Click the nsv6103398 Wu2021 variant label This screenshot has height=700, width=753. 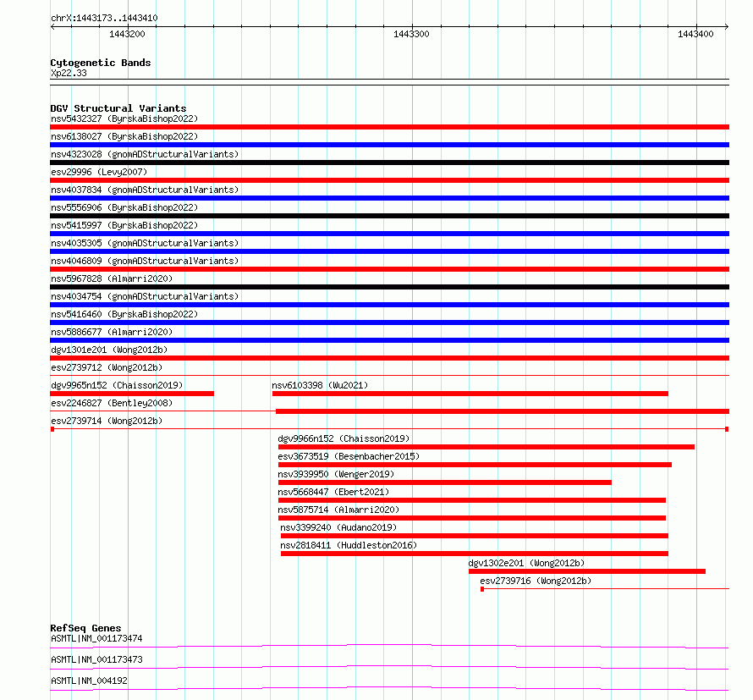pos(320,385)
